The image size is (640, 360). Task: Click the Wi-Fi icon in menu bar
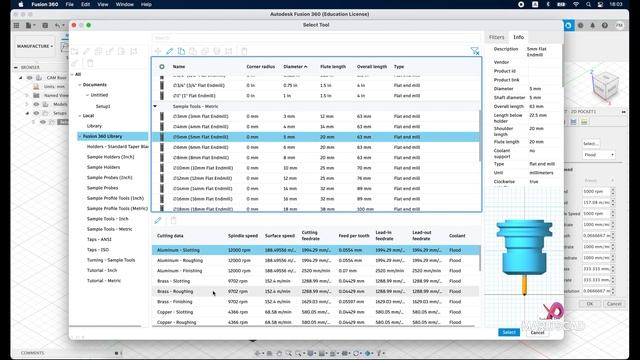coord(576,4)
